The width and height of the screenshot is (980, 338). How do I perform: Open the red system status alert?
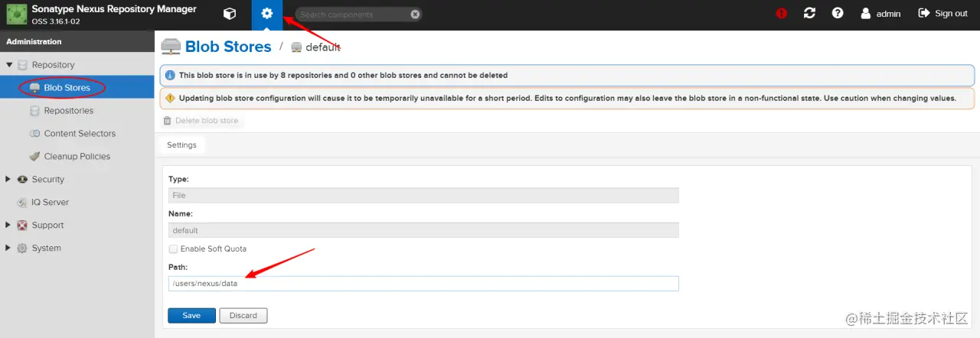click(782, 14)
